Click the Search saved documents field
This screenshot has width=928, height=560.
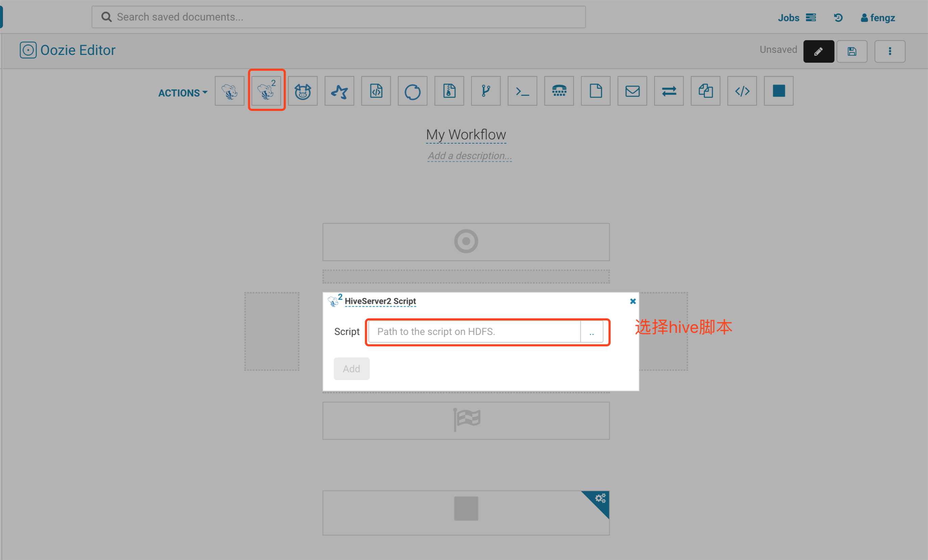tap(338, 17)
